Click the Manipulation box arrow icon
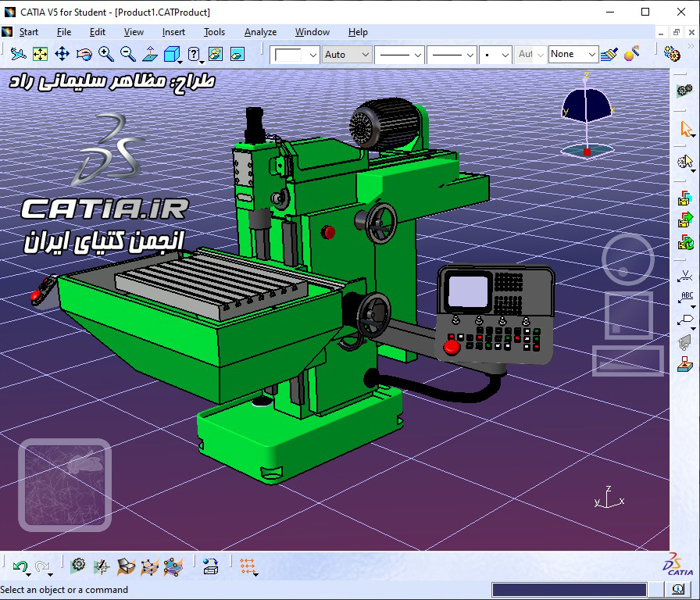Screen dimensions: 700x600 tap(211, 566)
